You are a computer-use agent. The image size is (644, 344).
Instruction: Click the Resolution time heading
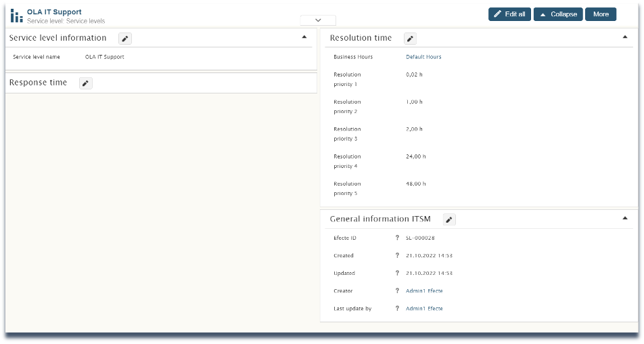pyautogui.click(x=361, y=38)
